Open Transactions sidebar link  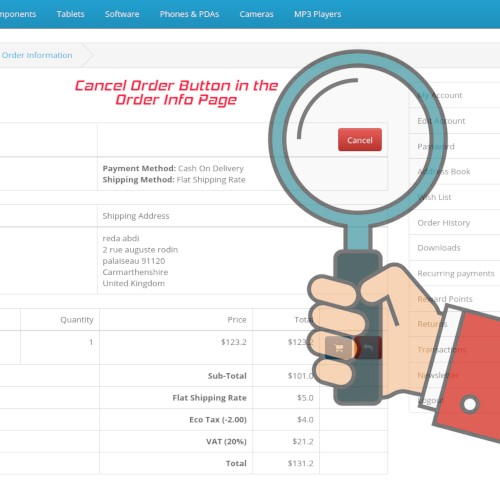(x=442, y=349)
